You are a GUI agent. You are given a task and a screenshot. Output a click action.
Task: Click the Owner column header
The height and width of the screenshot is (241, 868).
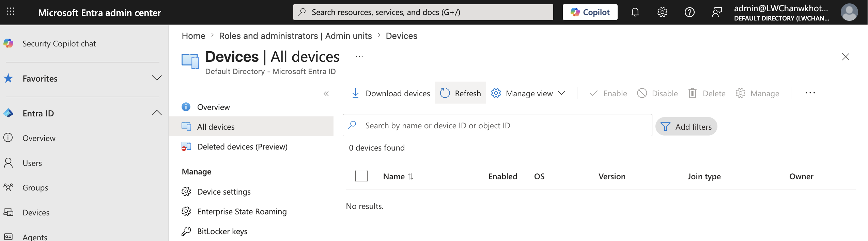[801, 176]
